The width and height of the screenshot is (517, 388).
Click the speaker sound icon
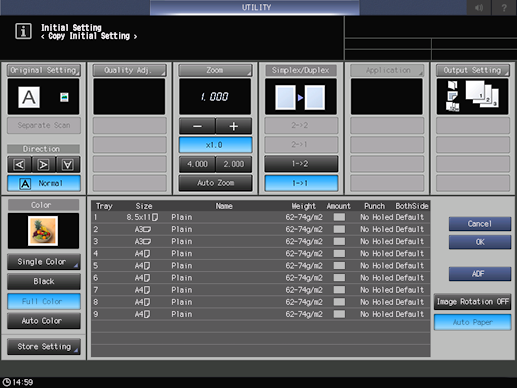[x=479, y=7]
